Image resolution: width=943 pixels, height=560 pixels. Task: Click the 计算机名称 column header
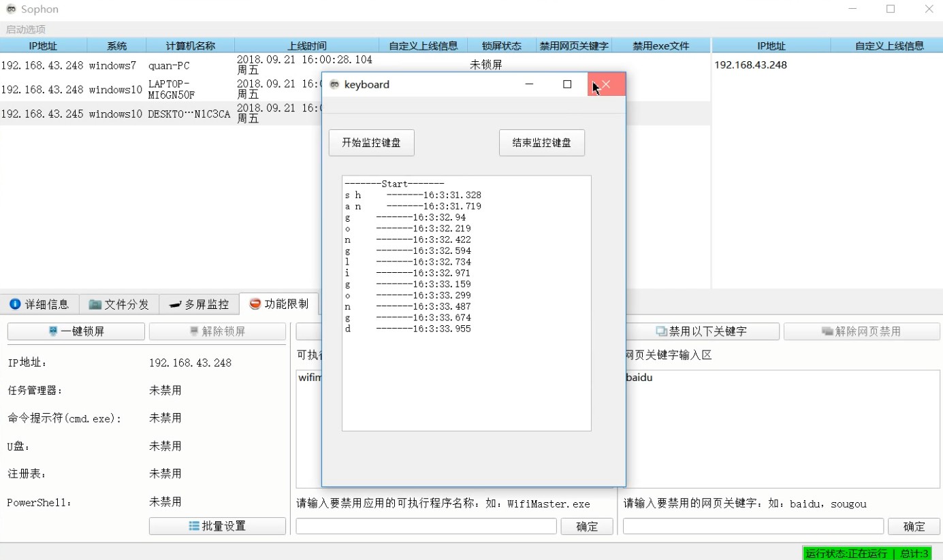190,46
